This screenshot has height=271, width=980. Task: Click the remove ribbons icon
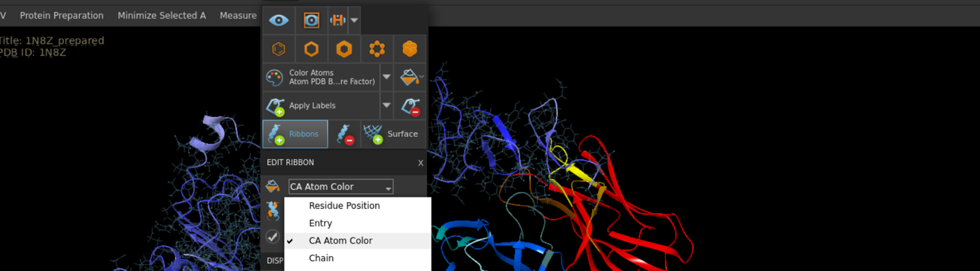[344, 134]
